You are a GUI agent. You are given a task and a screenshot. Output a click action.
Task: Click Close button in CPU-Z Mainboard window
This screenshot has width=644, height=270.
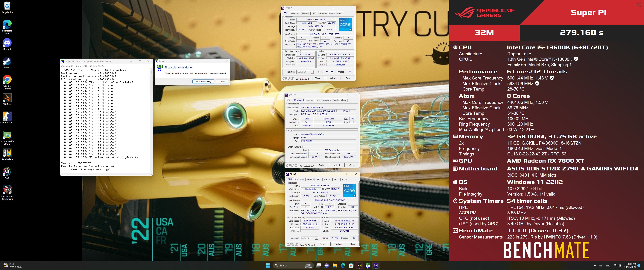[x=352, y=165]
